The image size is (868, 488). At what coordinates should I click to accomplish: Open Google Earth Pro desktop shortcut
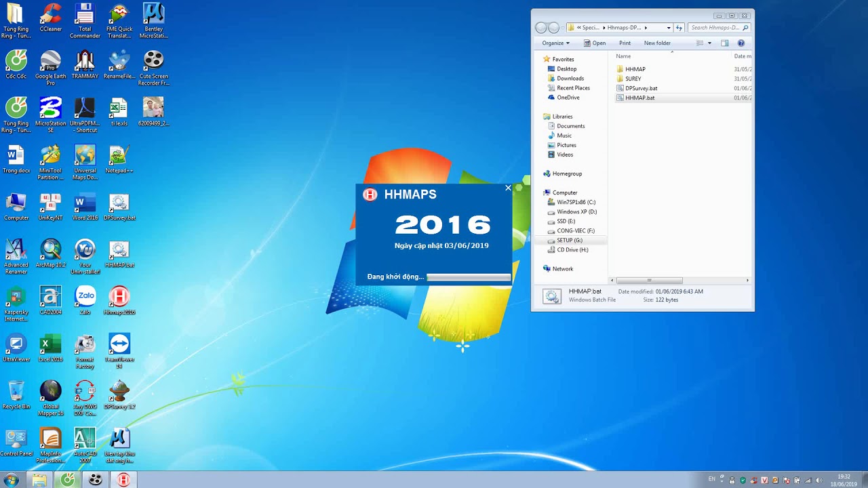(x=51, y=68)
